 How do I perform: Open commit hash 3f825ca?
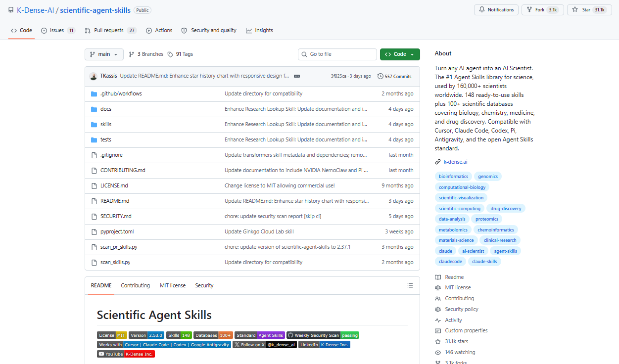pyautogui.click(x=339, y=76)
